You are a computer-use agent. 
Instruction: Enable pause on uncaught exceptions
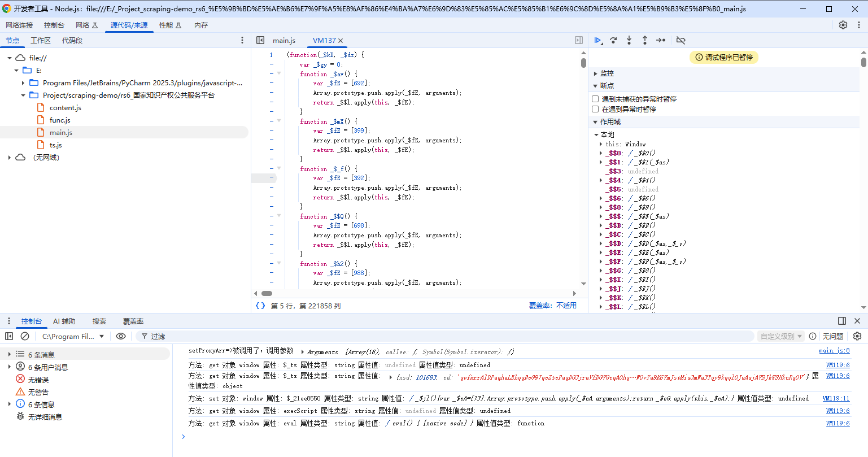click(x=595, y=99)
